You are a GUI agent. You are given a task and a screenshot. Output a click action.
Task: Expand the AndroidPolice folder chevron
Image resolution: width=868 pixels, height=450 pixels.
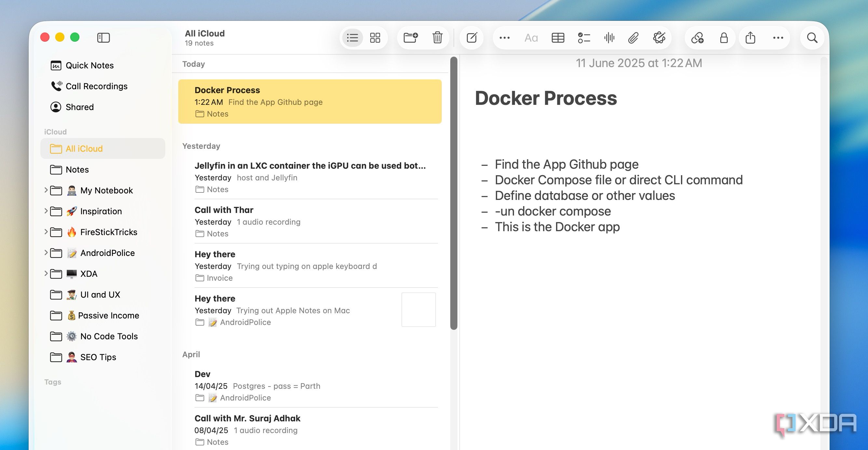click(46, 253)
